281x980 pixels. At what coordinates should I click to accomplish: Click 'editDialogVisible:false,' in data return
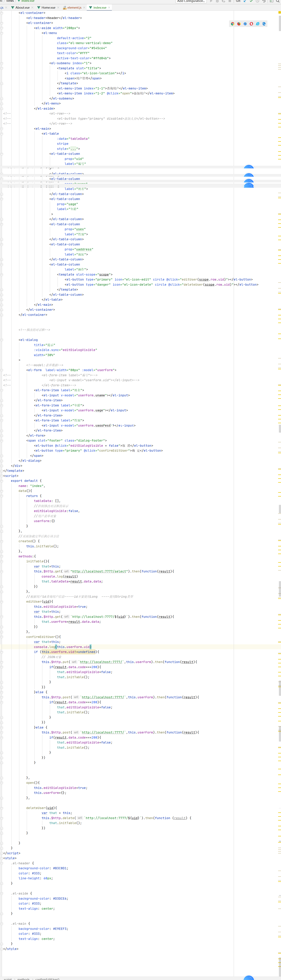pyautogui.click(x=57, y=511)
